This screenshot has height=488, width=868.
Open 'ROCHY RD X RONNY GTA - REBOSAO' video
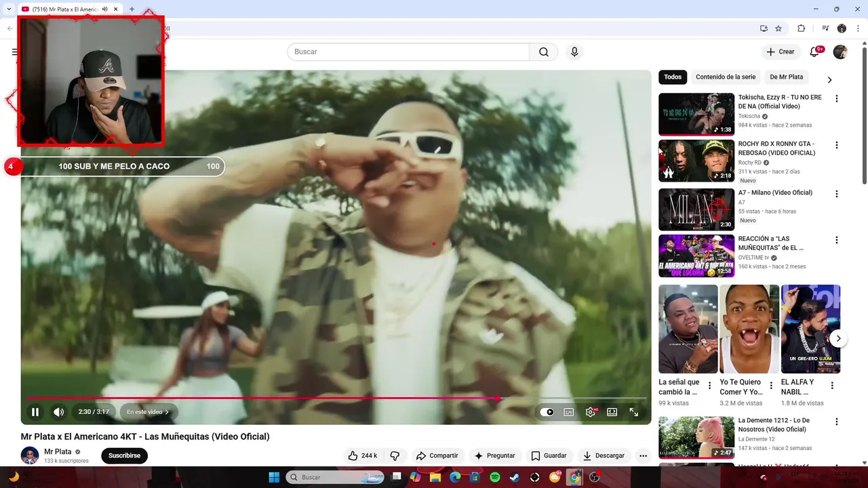point(776,148)
